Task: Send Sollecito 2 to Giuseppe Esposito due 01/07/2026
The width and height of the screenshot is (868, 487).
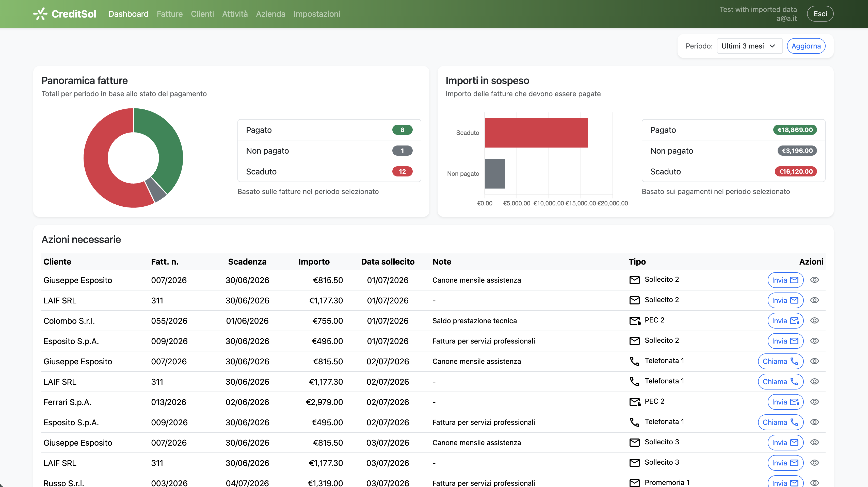Action: coord(785,280)
